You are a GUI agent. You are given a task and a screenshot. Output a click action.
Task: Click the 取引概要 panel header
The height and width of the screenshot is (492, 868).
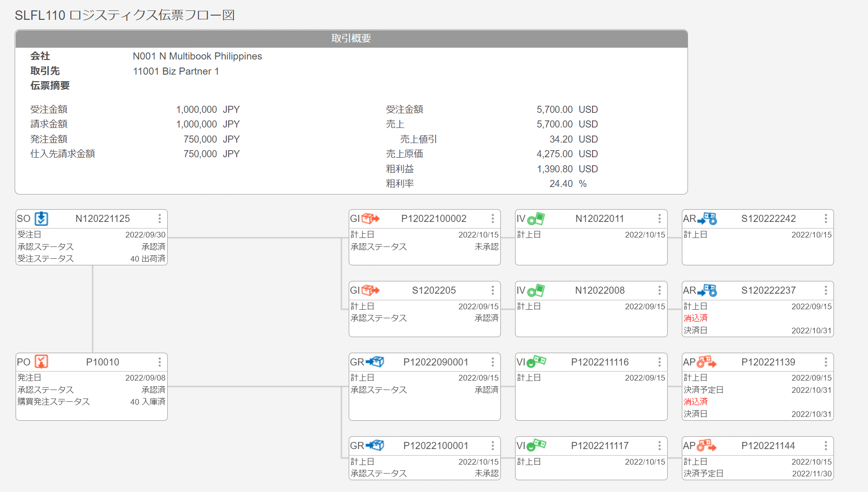point(351,39)
